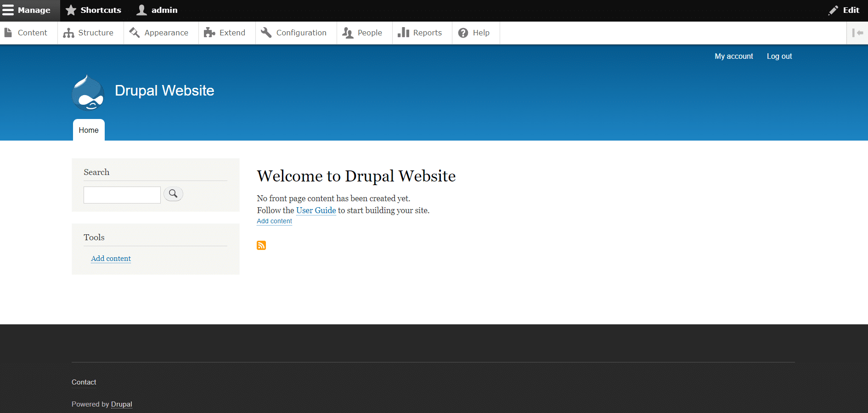Open the Content admin menu
This screenshot has width=868, height=413.
[x=29, y=33]
